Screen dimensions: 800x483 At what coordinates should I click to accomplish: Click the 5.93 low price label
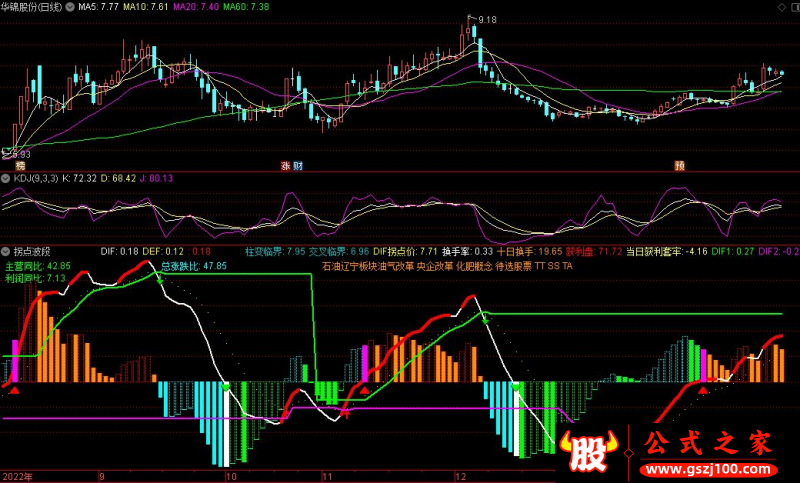(20, 155)
